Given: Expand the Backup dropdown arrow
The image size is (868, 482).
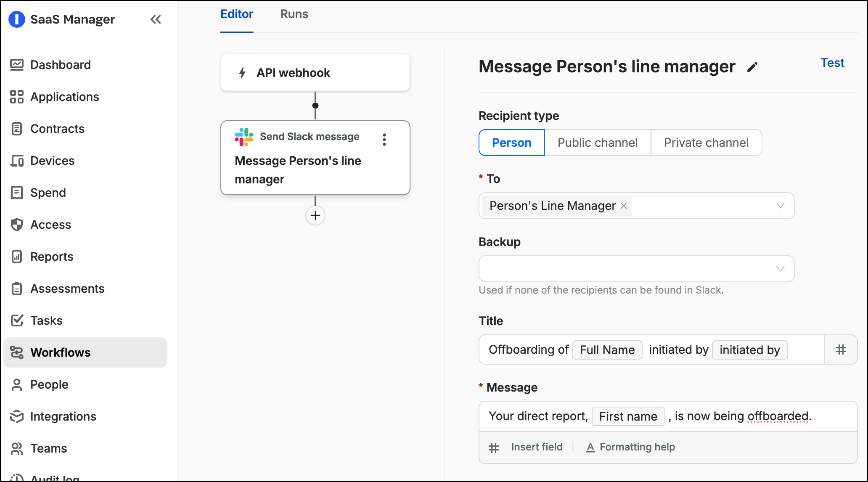Looking at the screenshot, I should click(x=781, y=269).
